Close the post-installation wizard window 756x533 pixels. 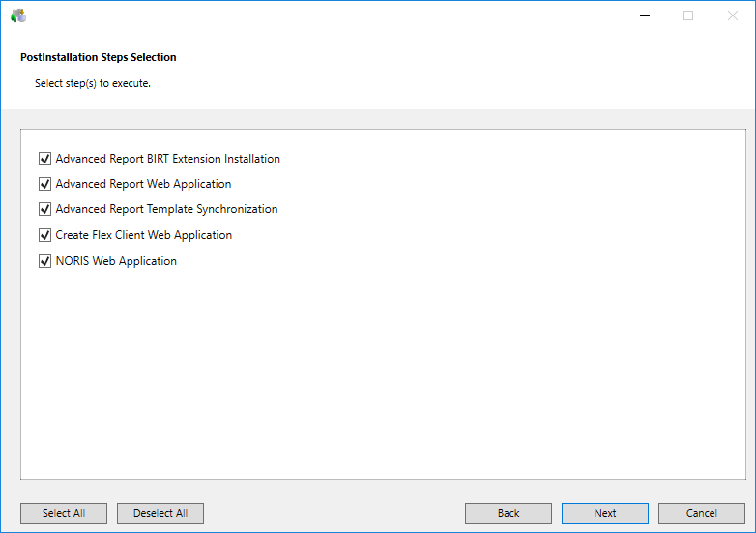coord(733,15)
